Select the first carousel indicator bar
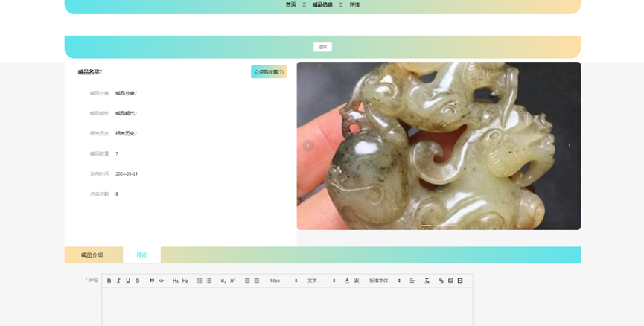This screenshot has height=326, width=644. (427, 226)
